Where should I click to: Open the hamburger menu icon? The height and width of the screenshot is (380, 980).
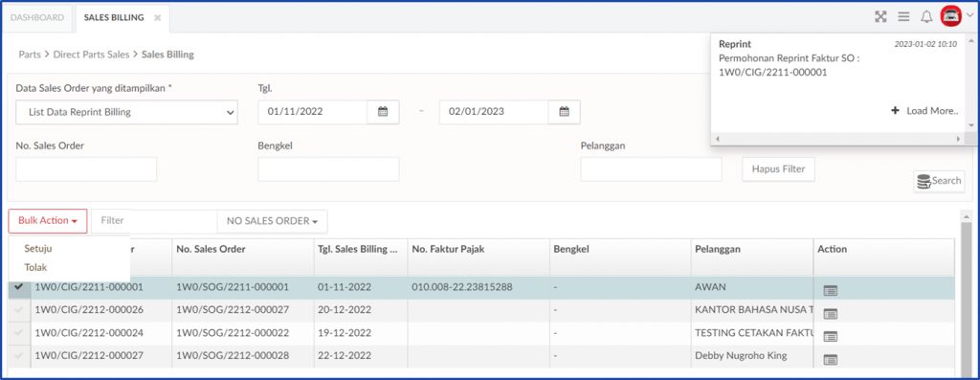(x=903, y=17)
